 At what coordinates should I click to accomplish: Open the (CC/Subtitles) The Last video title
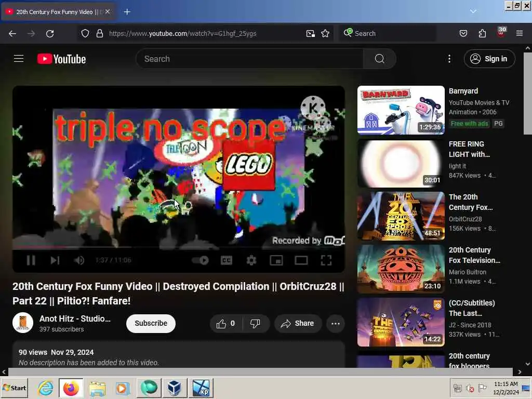point(472,308)
